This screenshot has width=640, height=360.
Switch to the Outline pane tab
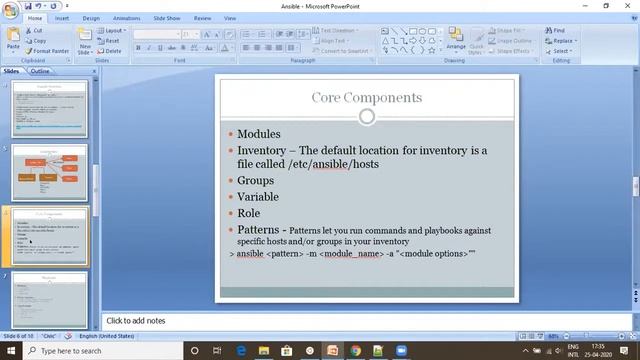click(40, 71)
